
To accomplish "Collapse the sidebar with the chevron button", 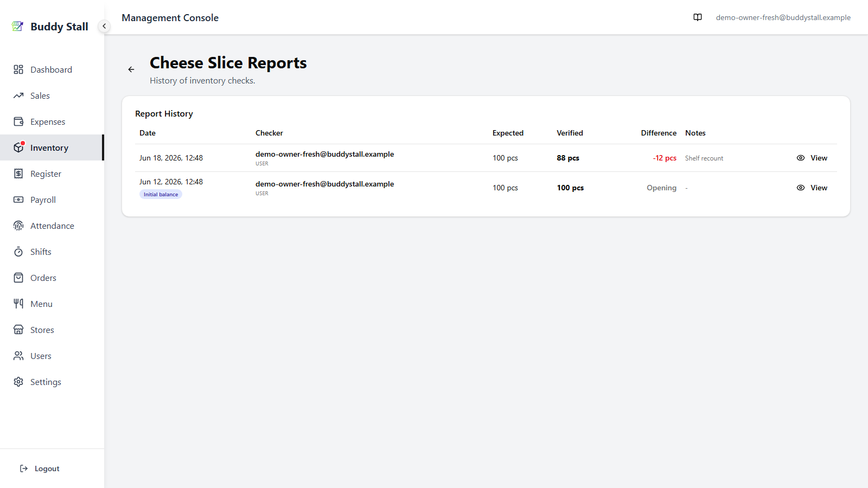I will [104, 26].
